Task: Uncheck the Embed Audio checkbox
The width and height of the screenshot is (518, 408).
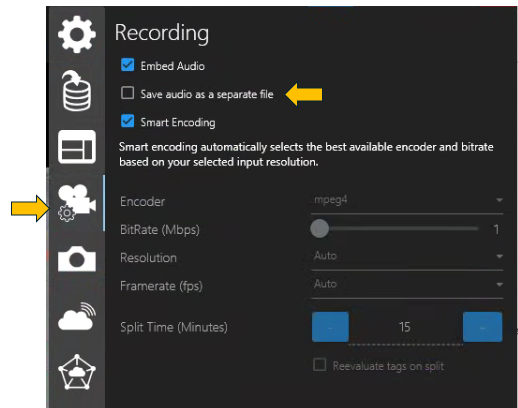Action: tap(128, 65)
